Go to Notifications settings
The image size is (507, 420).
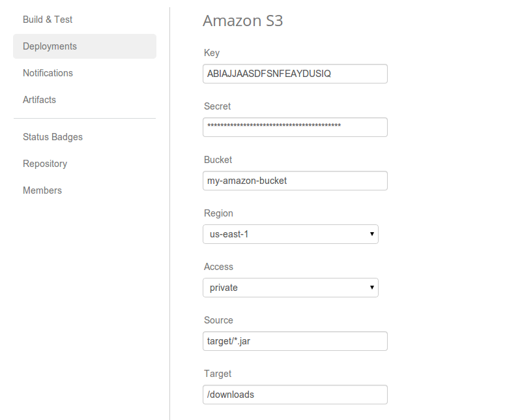pyautogui.click(x=48, y=73)
